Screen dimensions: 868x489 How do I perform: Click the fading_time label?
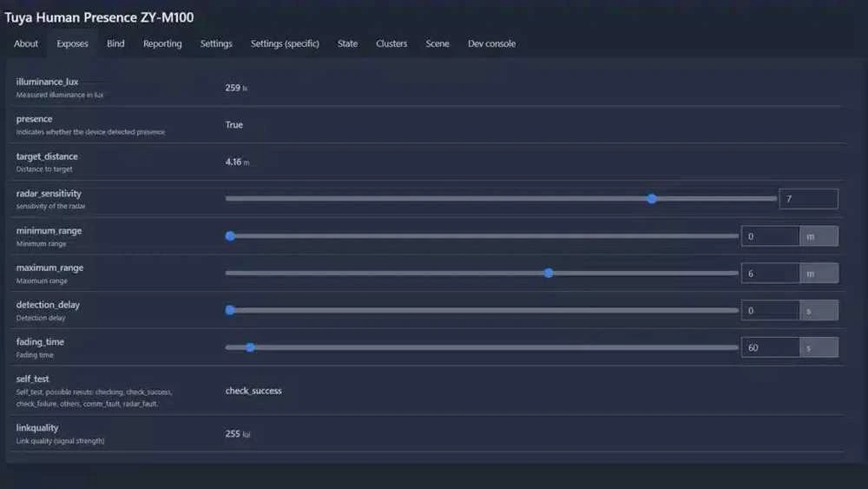pyautogui.click(x=40, y=341)
